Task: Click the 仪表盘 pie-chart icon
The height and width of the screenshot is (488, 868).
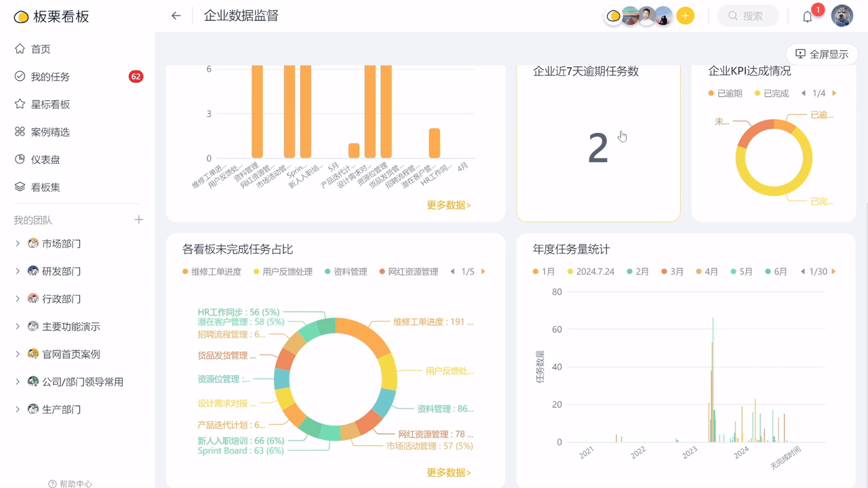Action: click(20, 159)
